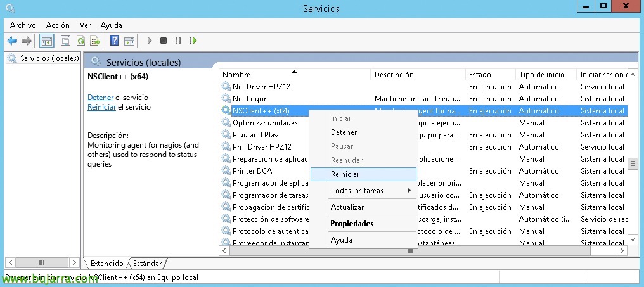
Task: Click the vertical scrollbar down arrow
Action: (x=633, y=239)
